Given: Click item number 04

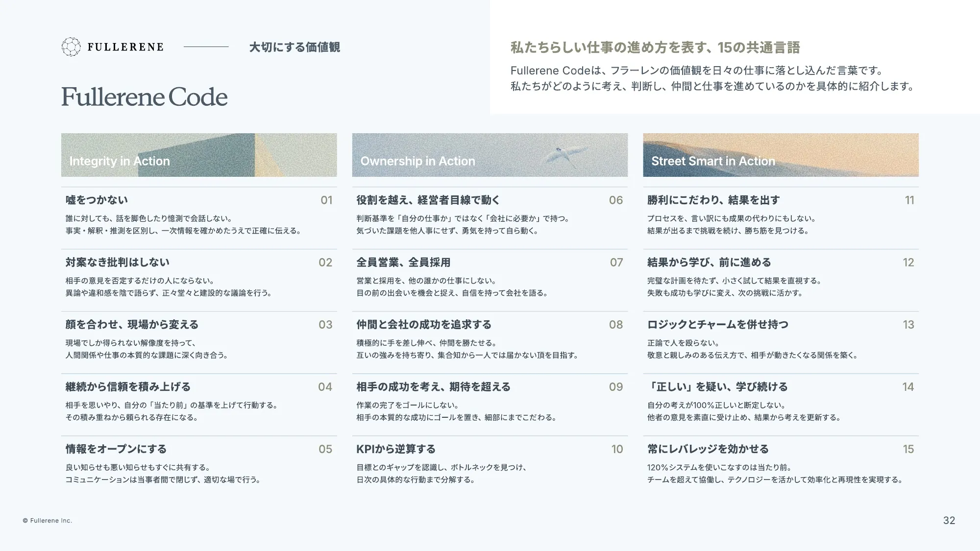Looking at the screenshot, I should (x=325, y=386).
